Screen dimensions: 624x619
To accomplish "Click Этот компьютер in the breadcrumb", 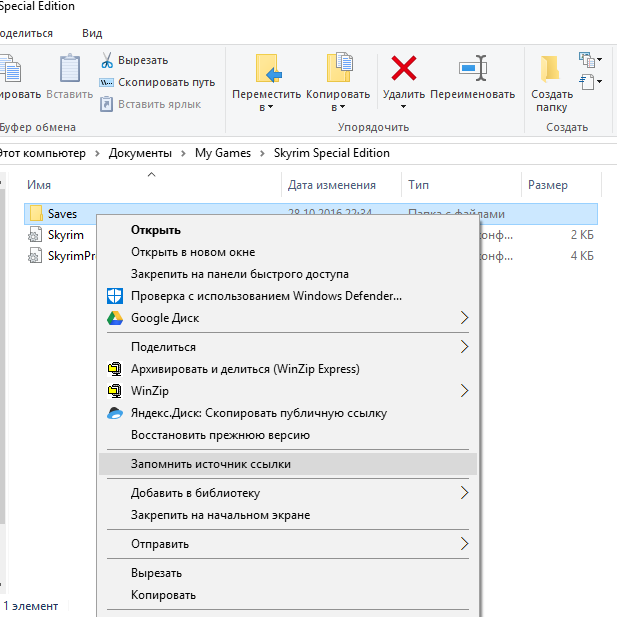I will pyautogui.click(x=42, y=153).
